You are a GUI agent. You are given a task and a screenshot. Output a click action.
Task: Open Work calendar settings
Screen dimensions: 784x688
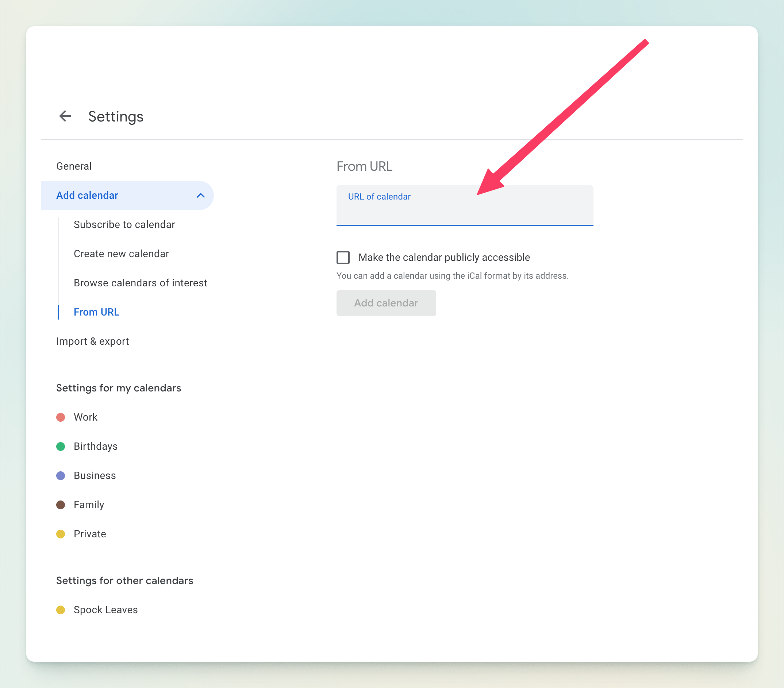click(85, 417)
